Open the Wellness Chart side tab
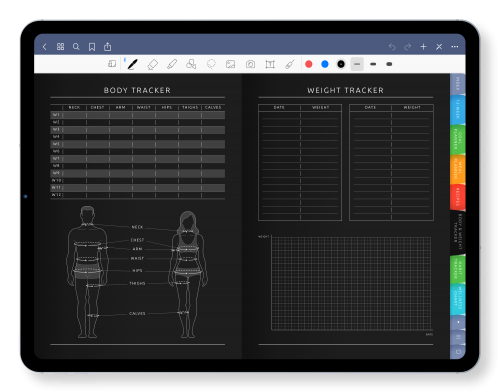 point(458,299)
